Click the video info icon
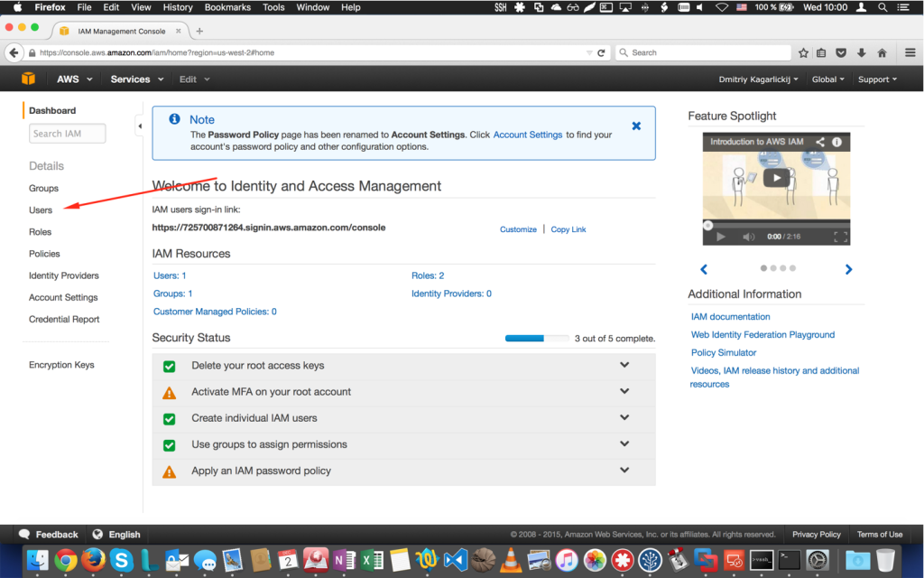 (x=836, y=142)
